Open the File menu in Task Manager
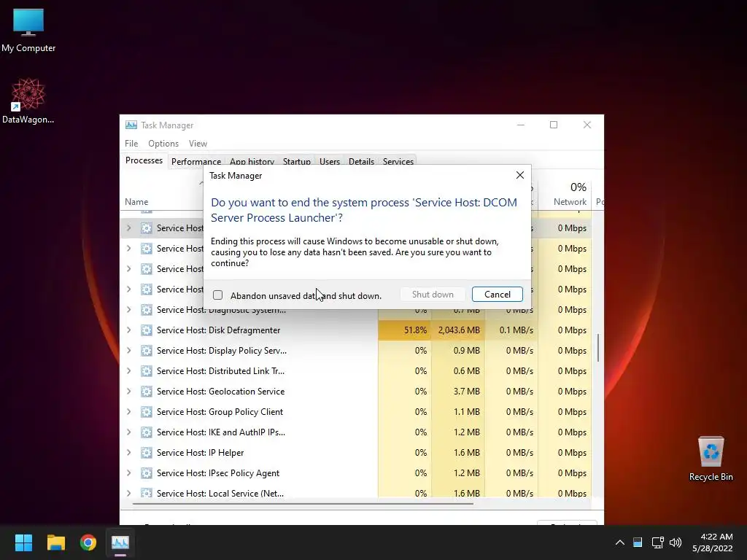The image size is (747, 560). pyautogui.click(x=131, y=144)
